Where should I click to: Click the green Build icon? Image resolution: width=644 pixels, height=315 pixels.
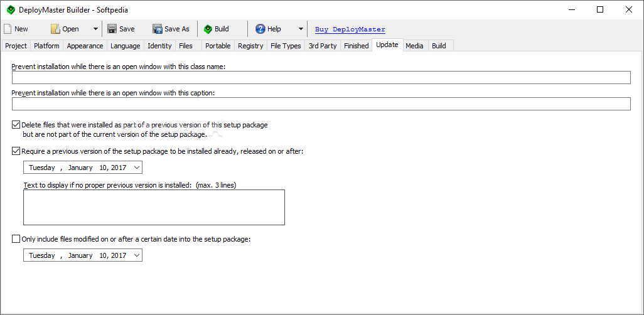click(x=208, y=29)
